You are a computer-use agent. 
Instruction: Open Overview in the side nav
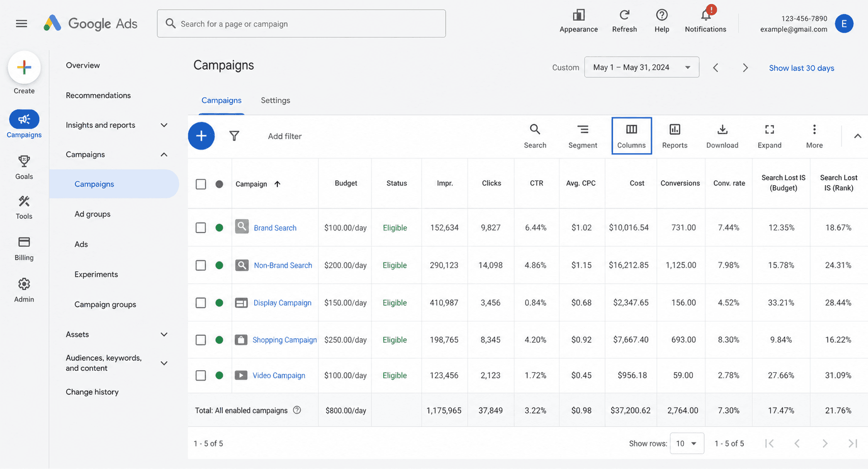point(83,65)
